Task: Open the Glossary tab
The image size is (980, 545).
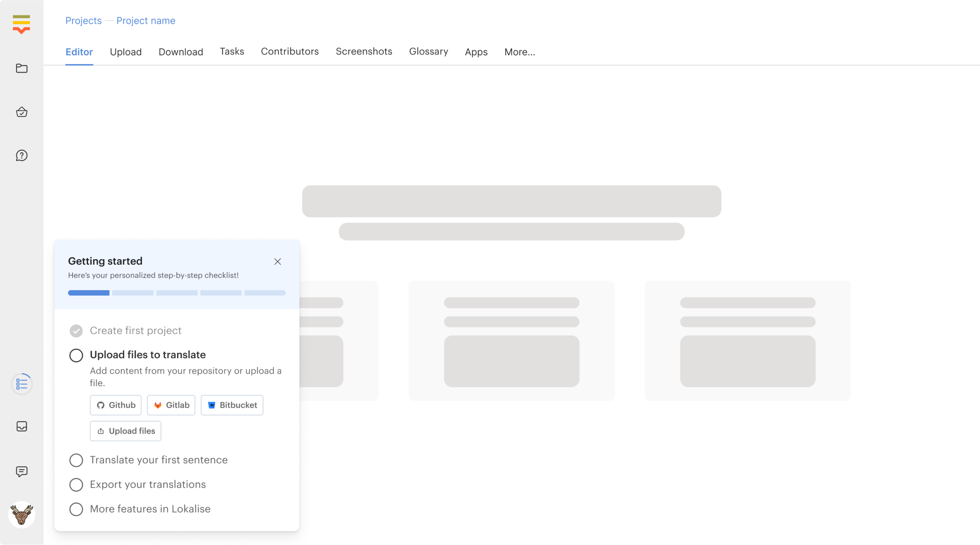Action: point(428,51)
